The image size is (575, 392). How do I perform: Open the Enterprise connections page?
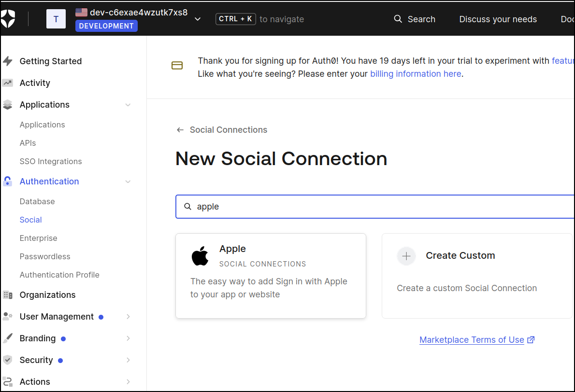(x=39, y=238)
